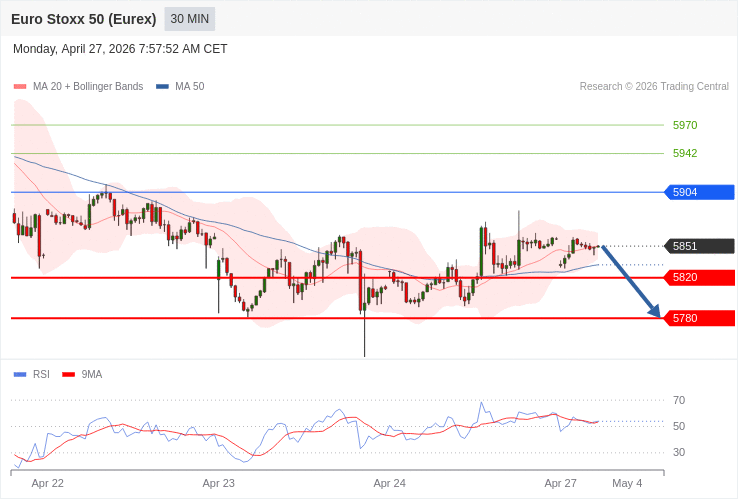Click the RSI legend swatch
The image size is (738, 500).
coord(20,375)
